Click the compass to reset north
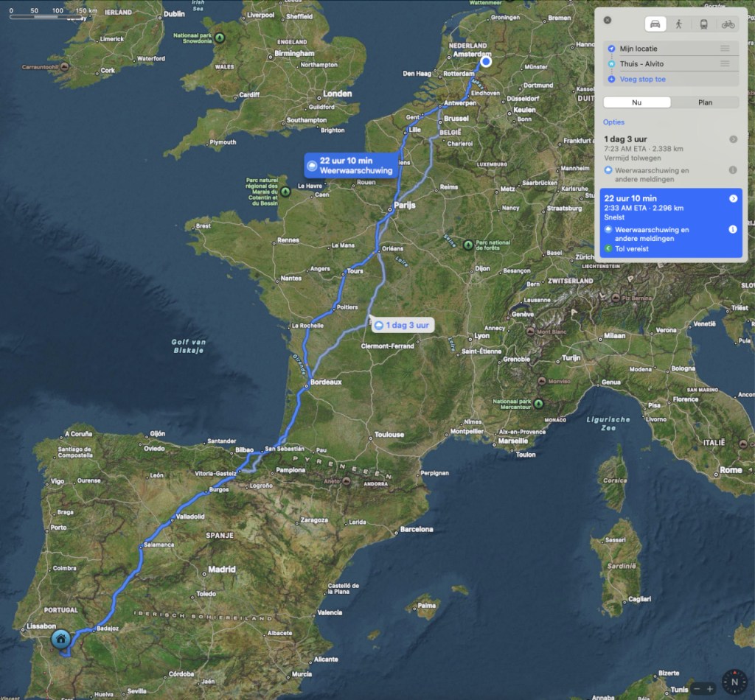The width and height of the screenshot is (755, 700). (734, 682)
